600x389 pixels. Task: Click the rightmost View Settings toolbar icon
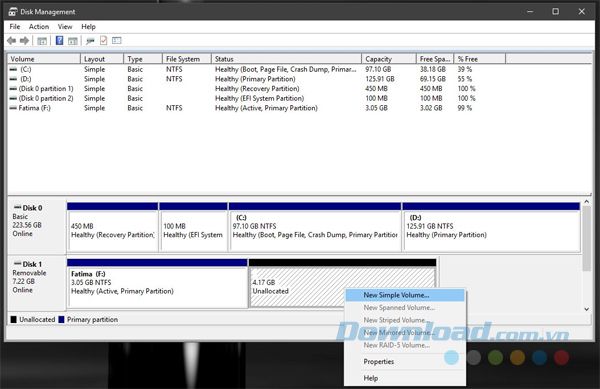[117, 40]
